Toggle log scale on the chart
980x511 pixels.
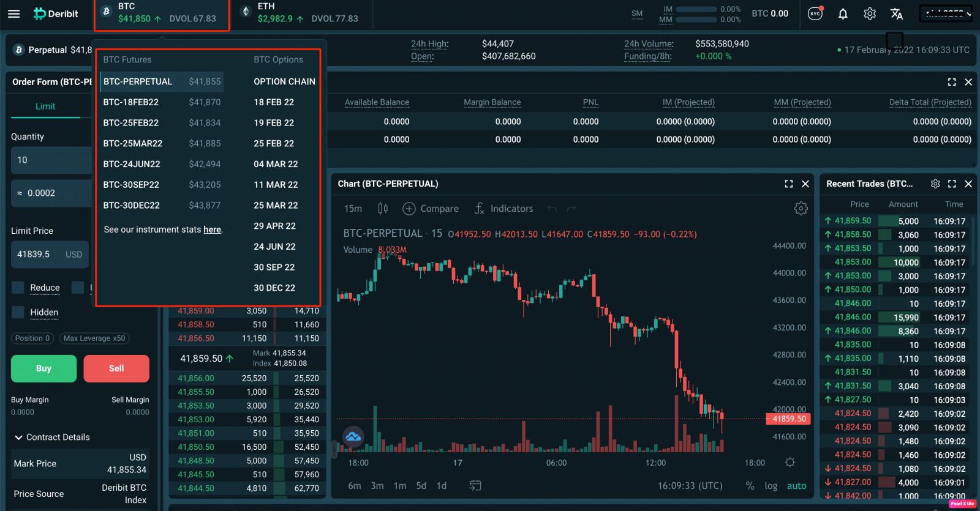771,486
